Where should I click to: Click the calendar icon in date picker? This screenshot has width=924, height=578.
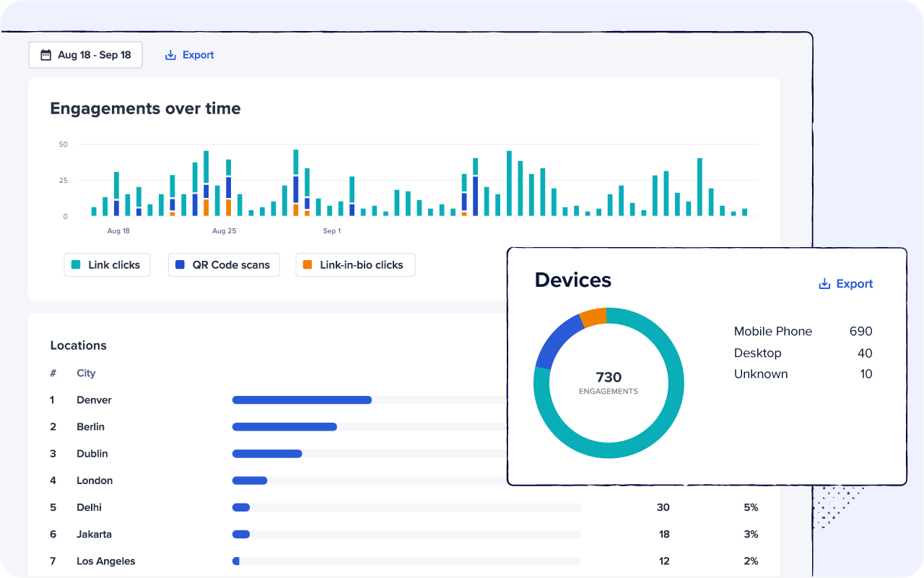click(45, 55)
